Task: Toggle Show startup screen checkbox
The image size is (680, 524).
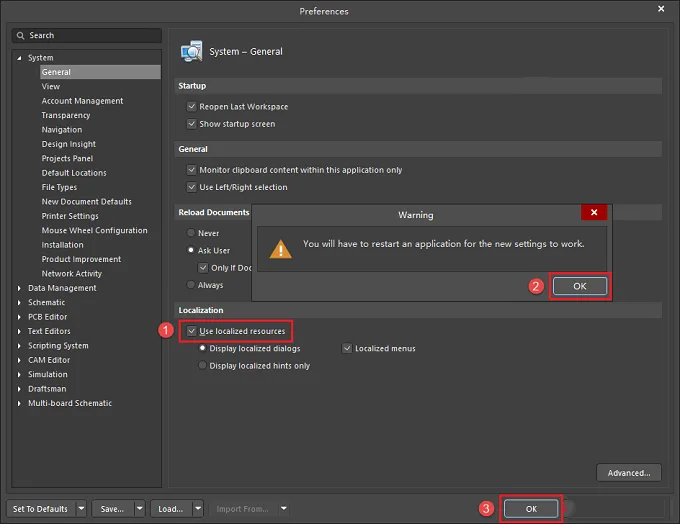Action: [x=191, y=124]
